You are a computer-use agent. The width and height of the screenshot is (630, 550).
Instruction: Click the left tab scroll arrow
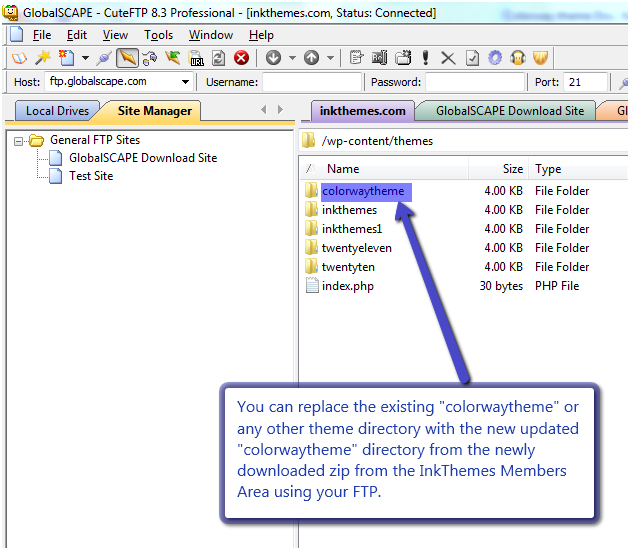tap(264, 109)
